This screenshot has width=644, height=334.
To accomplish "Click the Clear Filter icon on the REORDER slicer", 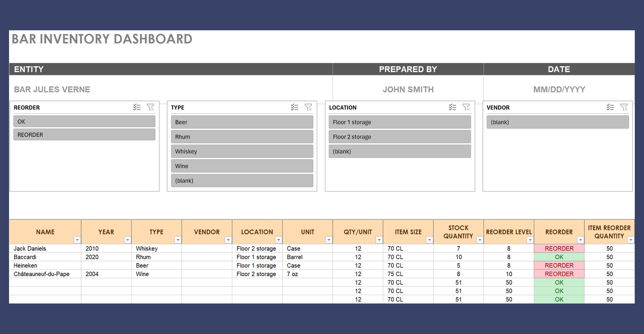I will (x=151, y=107).
